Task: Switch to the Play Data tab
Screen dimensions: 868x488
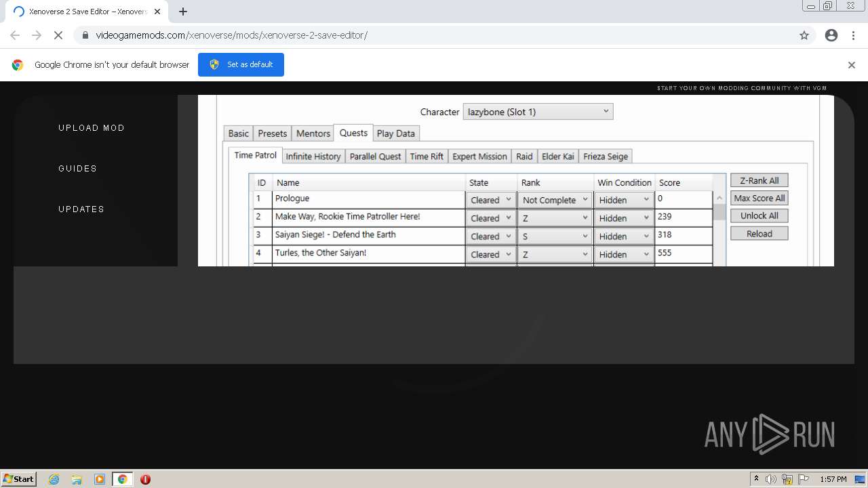Action: coord(396,134)
